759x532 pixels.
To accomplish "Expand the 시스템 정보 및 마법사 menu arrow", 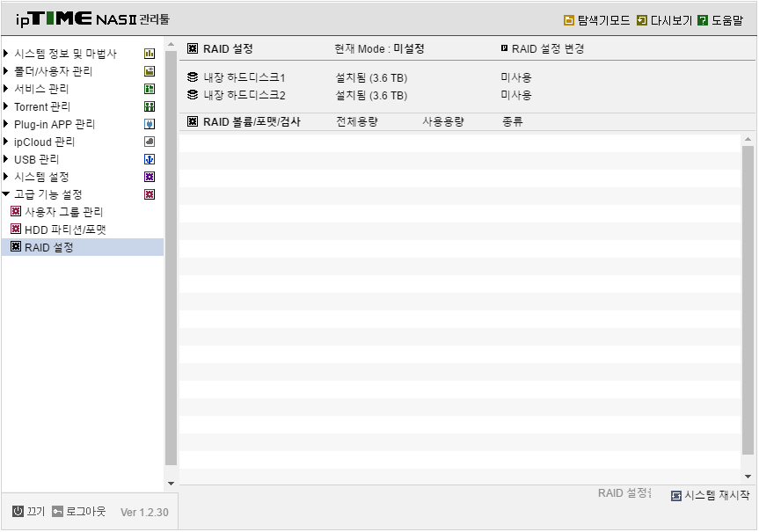I will (x=6, y=53).
